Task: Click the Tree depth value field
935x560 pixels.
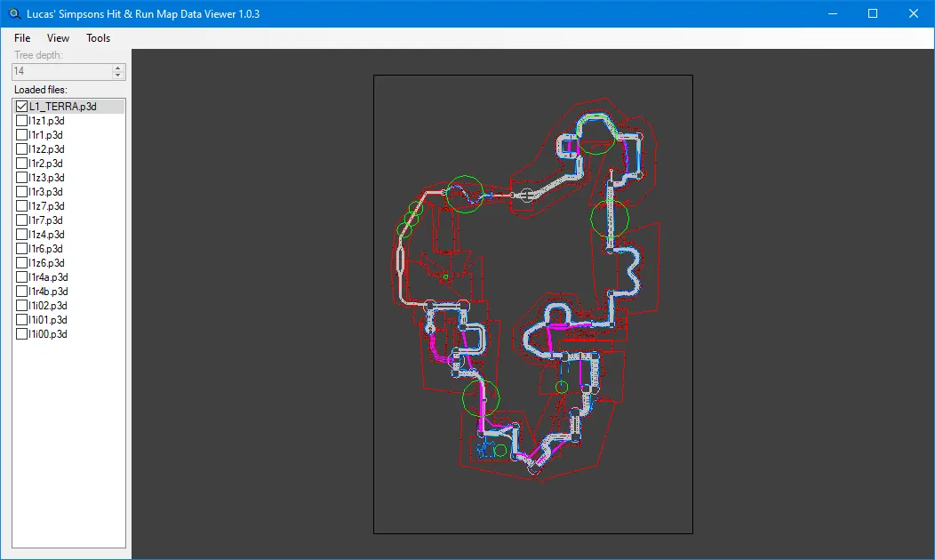Action: click(58, 71)
